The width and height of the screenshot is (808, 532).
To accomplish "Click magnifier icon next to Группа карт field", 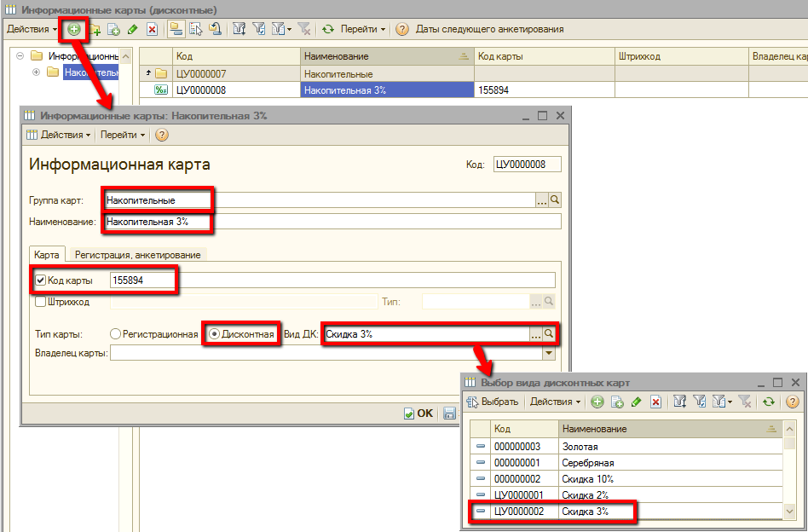I will [x=555, y=199].
